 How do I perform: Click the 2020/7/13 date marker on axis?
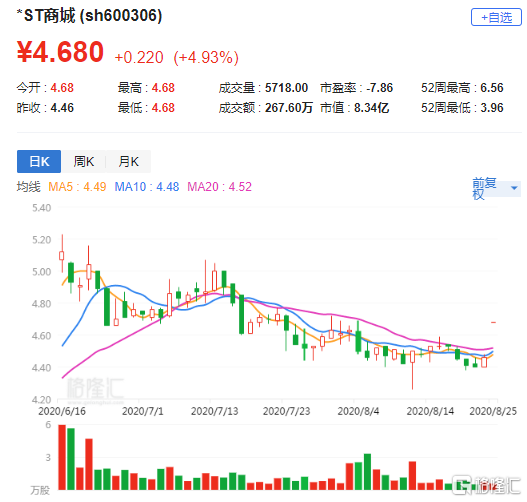point(214,411)
